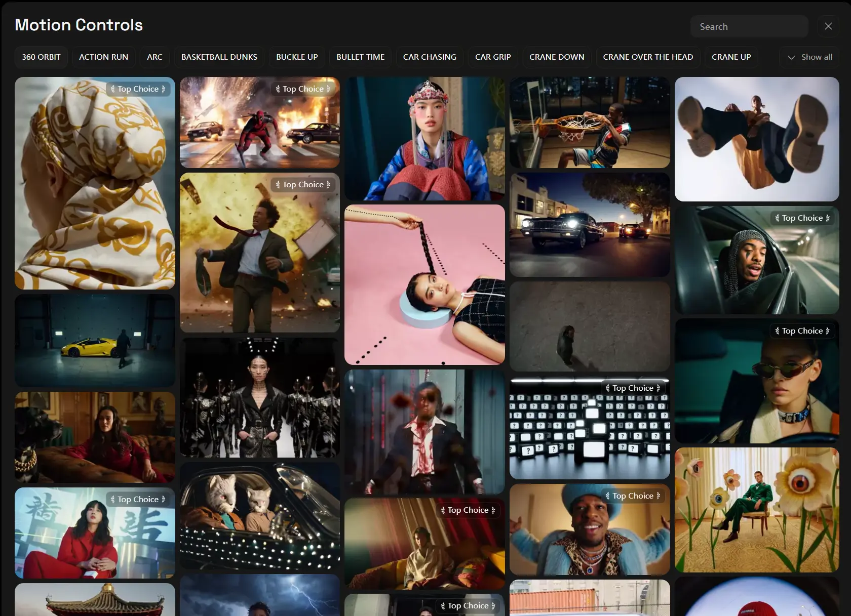Click Top Choice badge on running man image
The height and width of the screenshot is (616, 851).
point(303,185)
